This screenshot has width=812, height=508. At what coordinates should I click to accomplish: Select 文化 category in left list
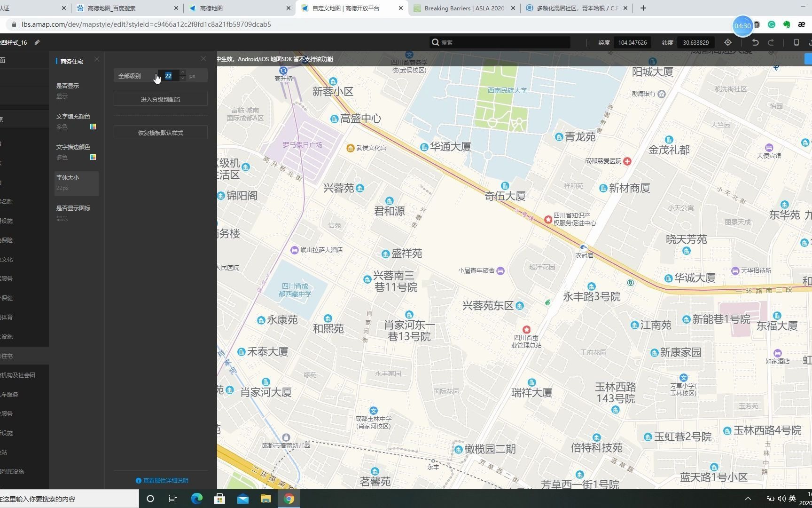point(24,260)
